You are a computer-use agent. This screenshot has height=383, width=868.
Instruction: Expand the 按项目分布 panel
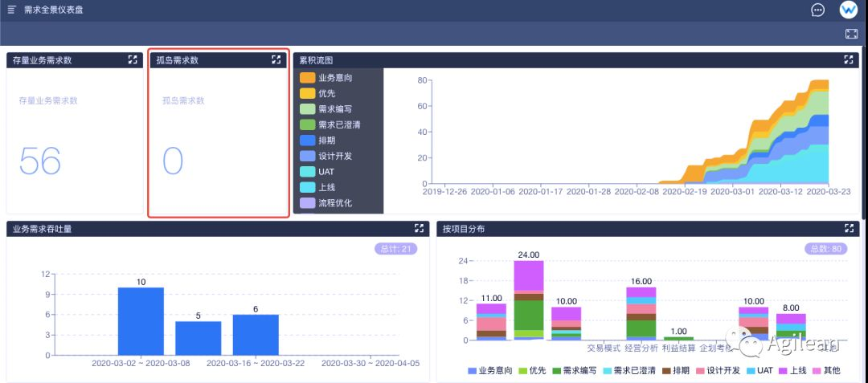click(849, 228)
